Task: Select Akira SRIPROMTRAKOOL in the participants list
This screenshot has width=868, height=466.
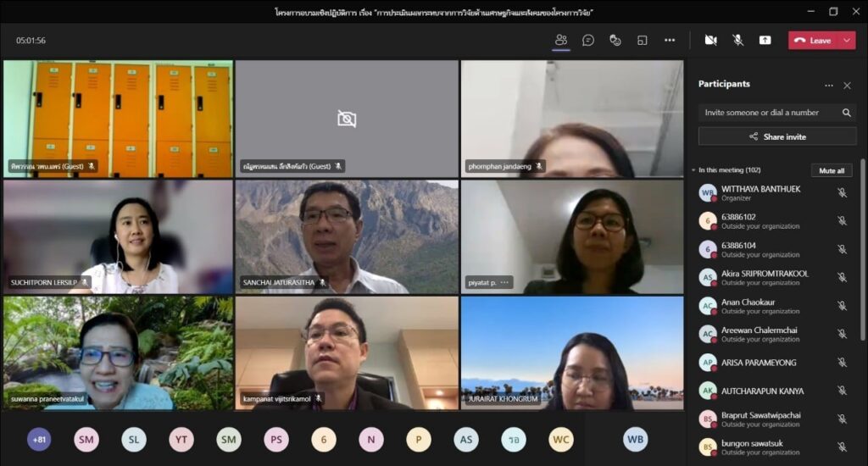Action: 765,277
